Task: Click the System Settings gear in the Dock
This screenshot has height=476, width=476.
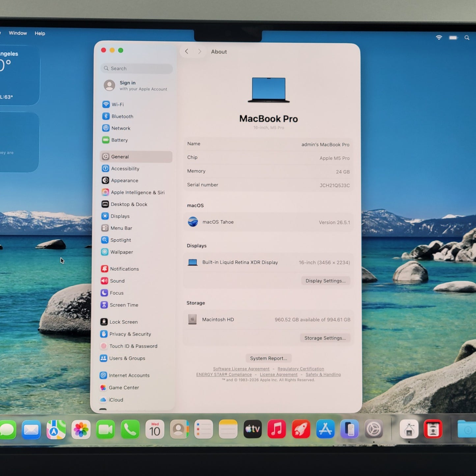Action: tap(374, 429)
